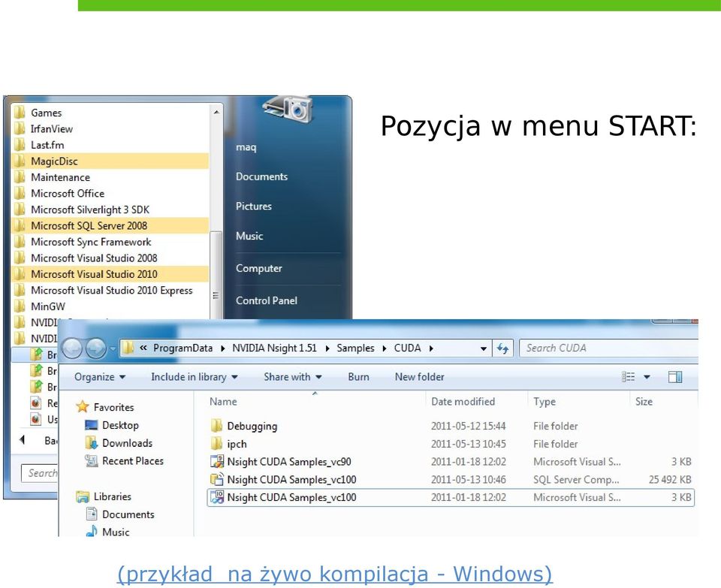Click Start menu scrollbar up arrow
The width and height of the screenshot is (721, 588).
click(216, 112)
